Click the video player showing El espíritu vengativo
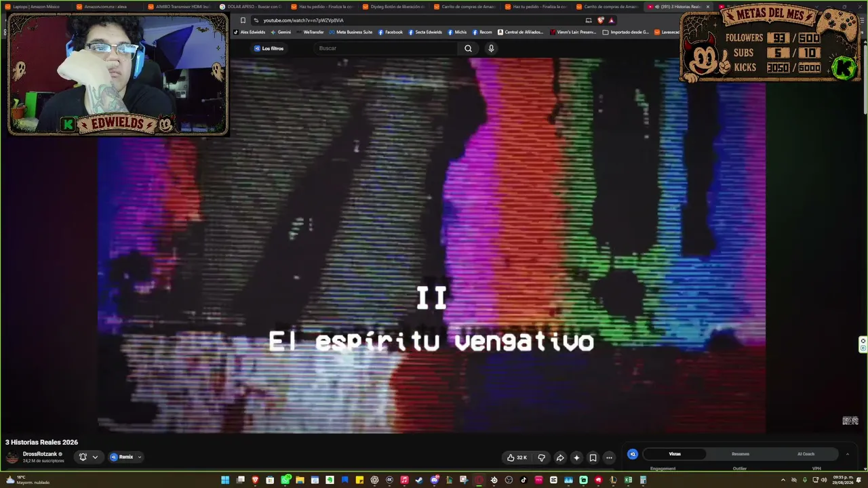This screenshot has width=868, height=488. tap(432, 245)
